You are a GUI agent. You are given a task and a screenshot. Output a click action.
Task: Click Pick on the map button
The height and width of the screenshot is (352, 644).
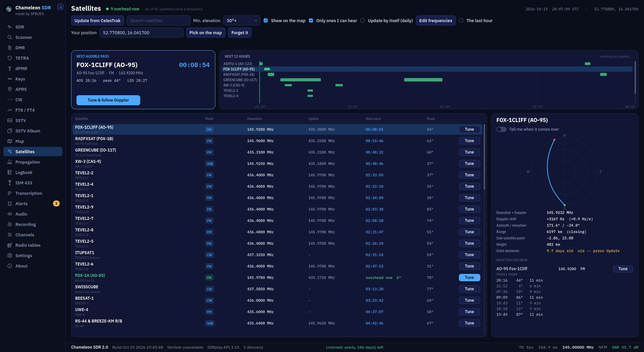[206, 33]
